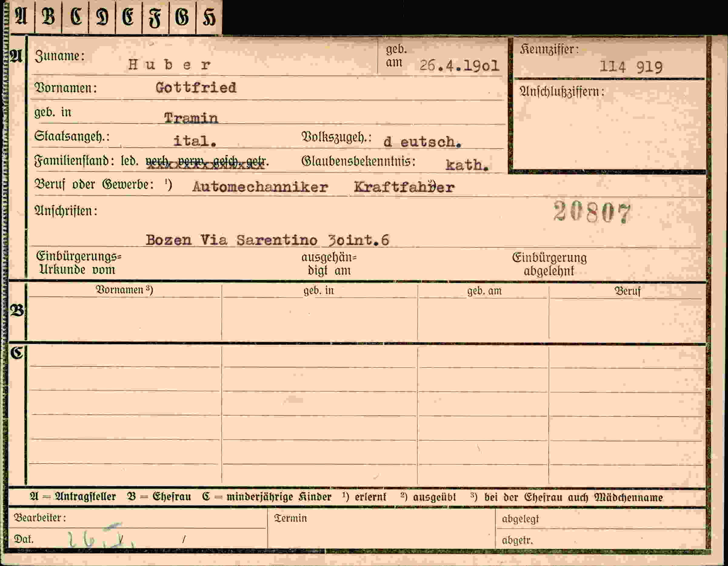The height and width of the screenshot is (566, 728).
Task: Click the first name 'Gottfried'
Action: [x=196, y=88]
